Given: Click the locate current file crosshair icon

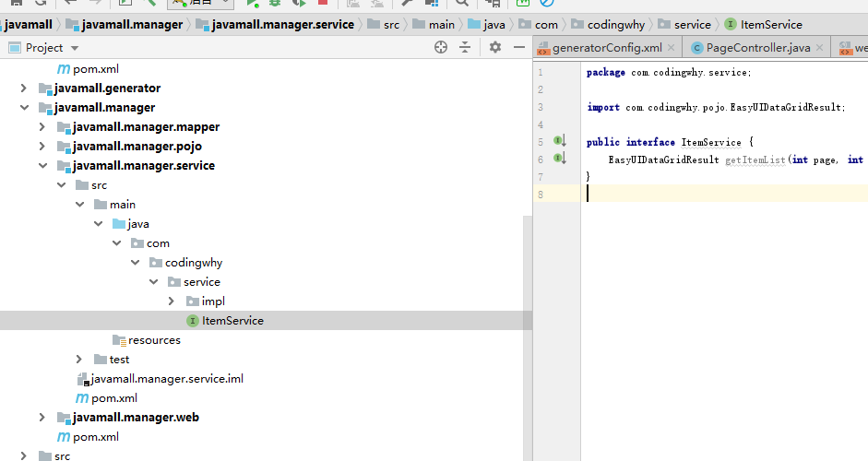Looking at the screenshot, I should 441,47.
